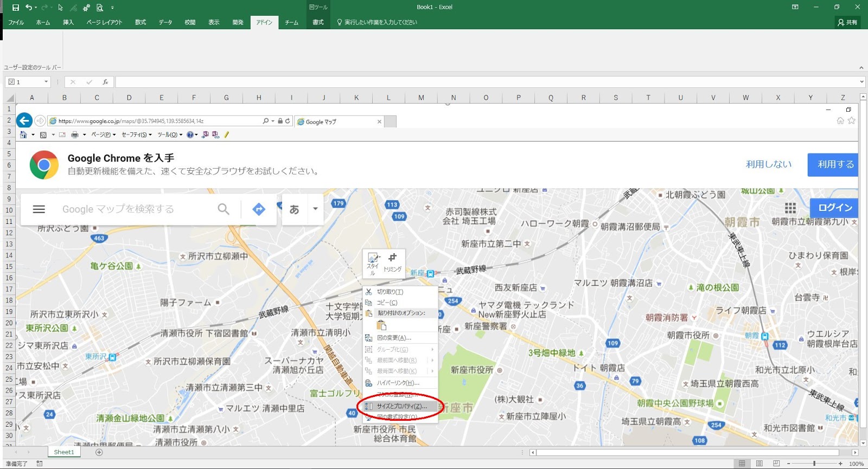Click 利用しない in the Chrome banner
The image size is (868, 469).
click(x=769, y=164)
